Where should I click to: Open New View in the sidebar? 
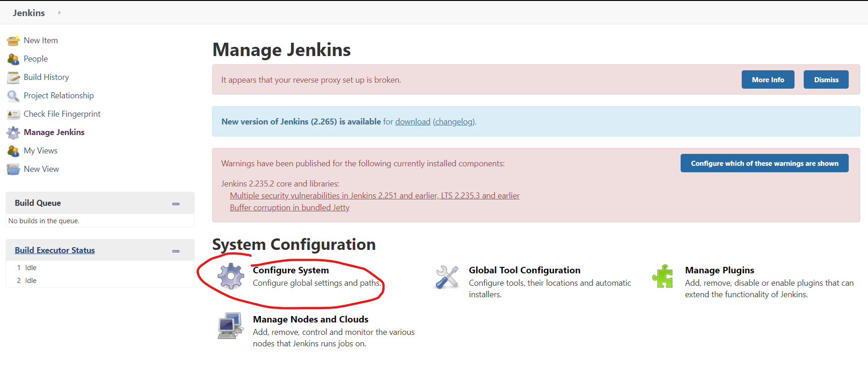click(x=41, y=169)
